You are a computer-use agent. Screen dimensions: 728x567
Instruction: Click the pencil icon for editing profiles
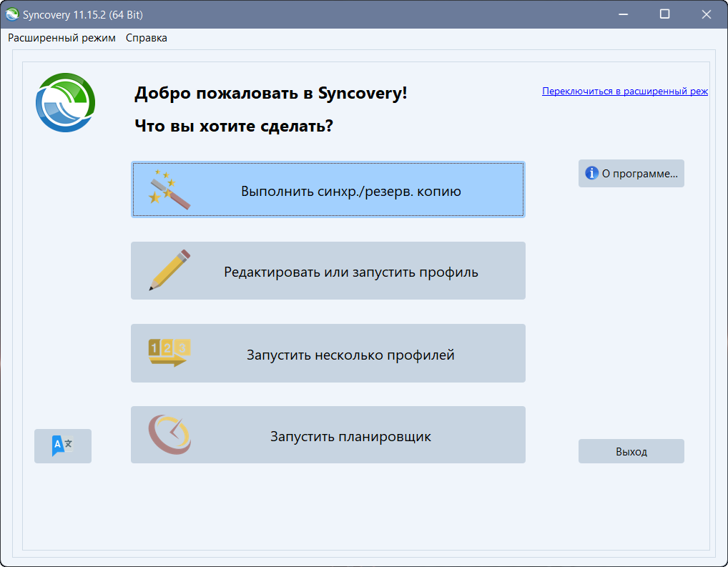[x=169, y=270]
